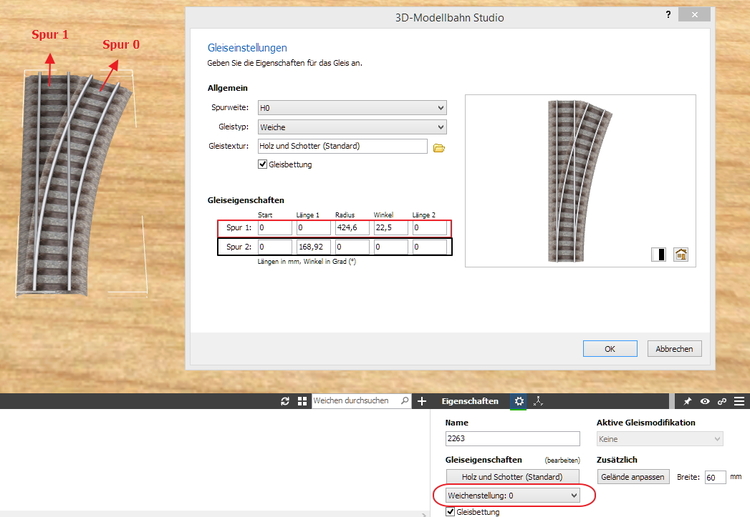
Task: Toggle Gleisbettung checkbox in the dialog
Action: point(263,165)
